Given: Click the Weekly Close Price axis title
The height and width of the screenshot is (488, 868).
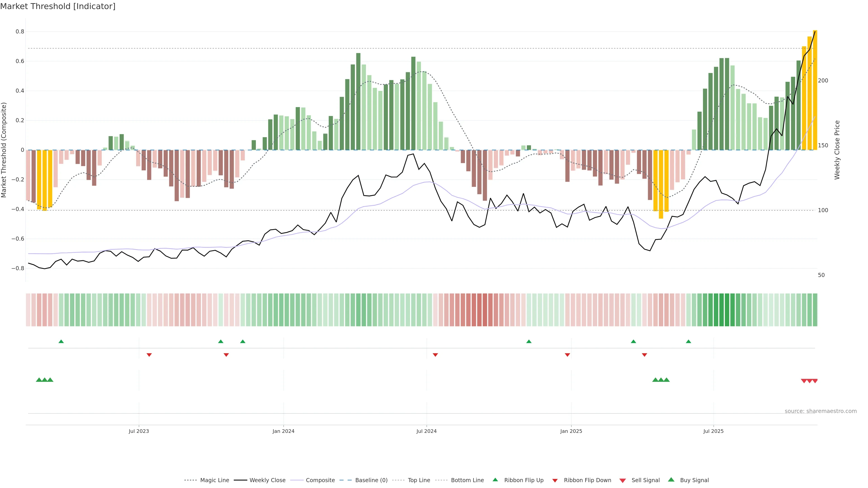Looking at the screenshot, I should (x=837, y=150).
